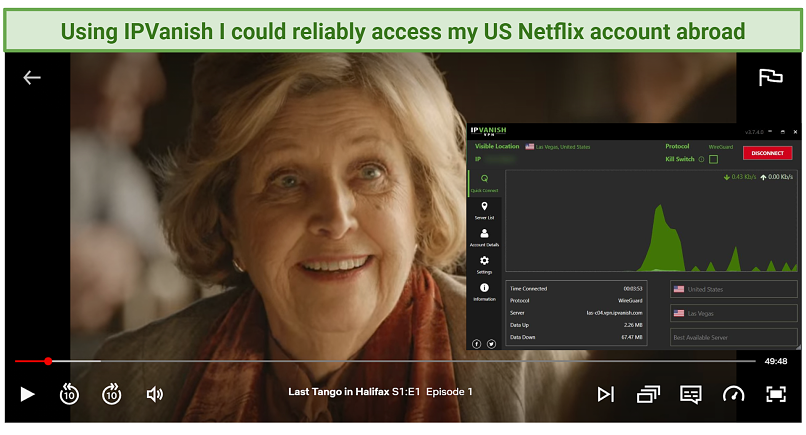This screenshot has height=435, width=806.
Task: Click the Data Down value 67.47 MB
Action: tap(632, 337)
